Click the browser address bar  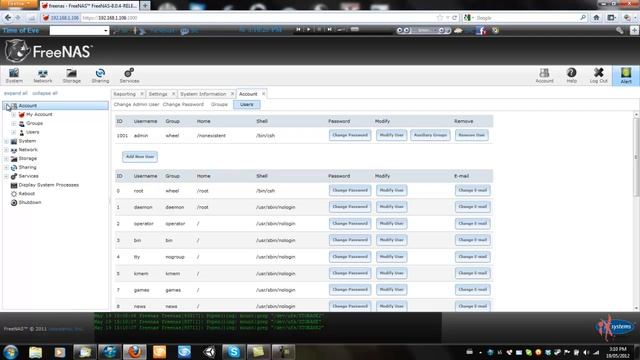point(257,18)
